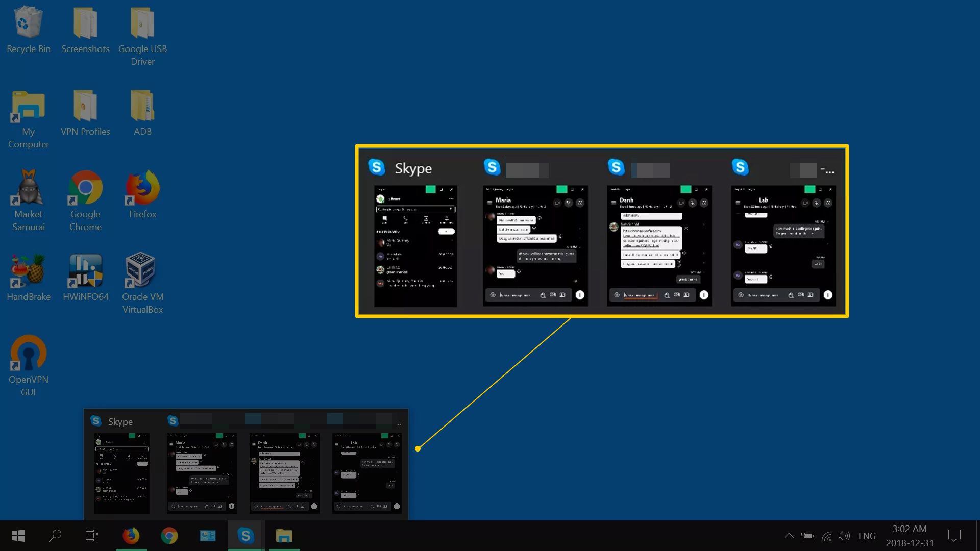
Task: Select Oracle VM VirtualBox shortcut
Action: pos(142,284)
